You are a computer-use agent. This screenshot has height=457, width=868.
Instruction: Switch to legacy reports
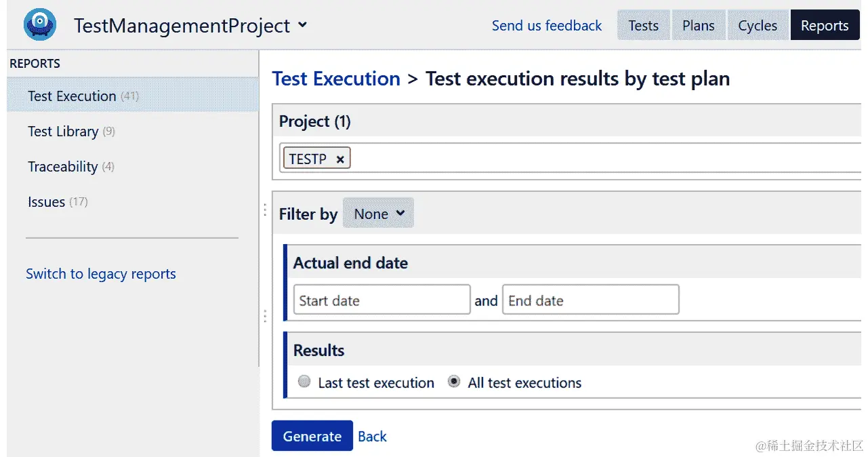pos(101,274)
